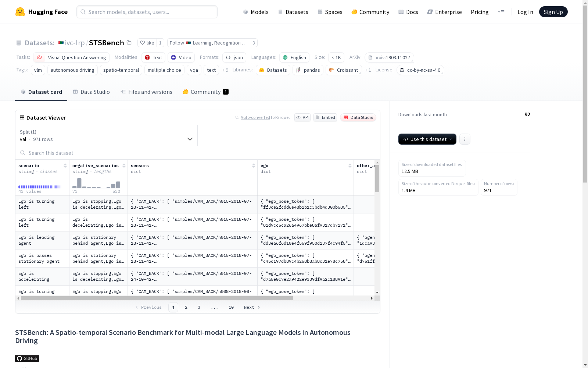Click the license tag cc-by-nc-sa-4.0
This screenshot has height=368, width=588.
pos(420,70)
